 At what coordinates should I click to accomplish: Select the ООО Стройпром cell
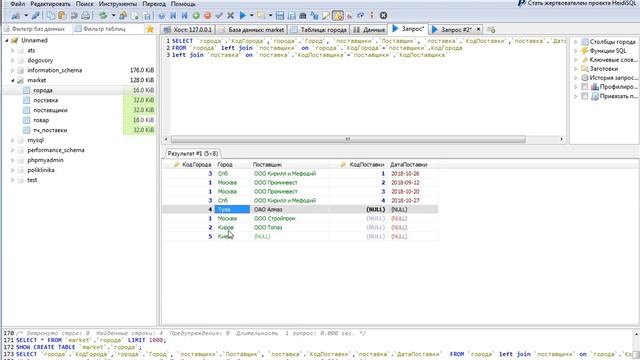coord(289,218)
